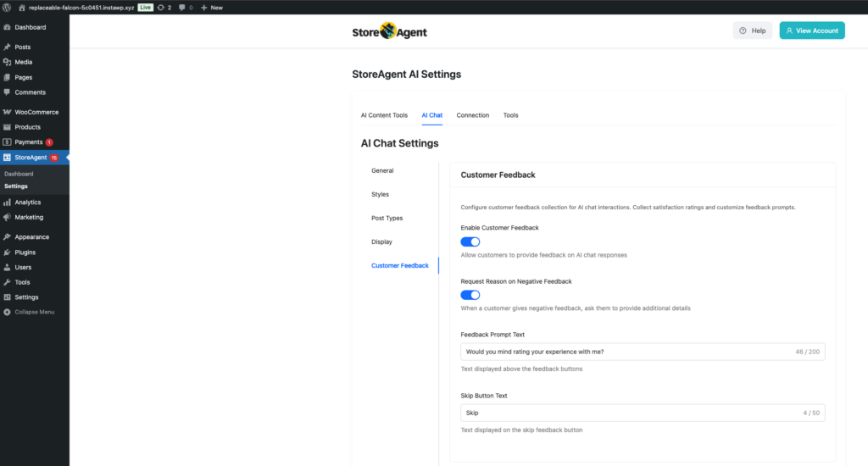This screenshot has height=466, width=868.
Task: Click the Analytics chart icon
Action: pyautogui.click(x=7, y=202)
